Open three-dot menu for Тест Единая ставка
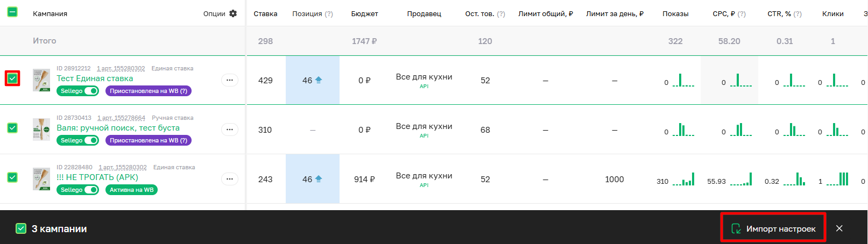The image size is (868, 244). click(230, 80)
